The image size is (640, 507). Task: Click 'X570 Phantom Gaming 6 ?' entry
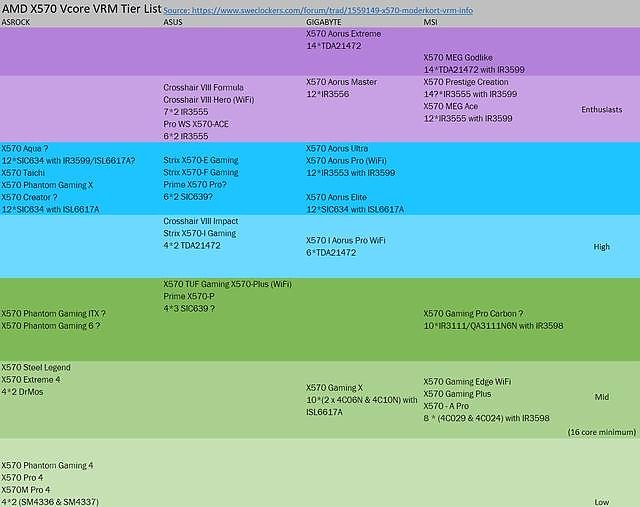(x=51, y=326)
